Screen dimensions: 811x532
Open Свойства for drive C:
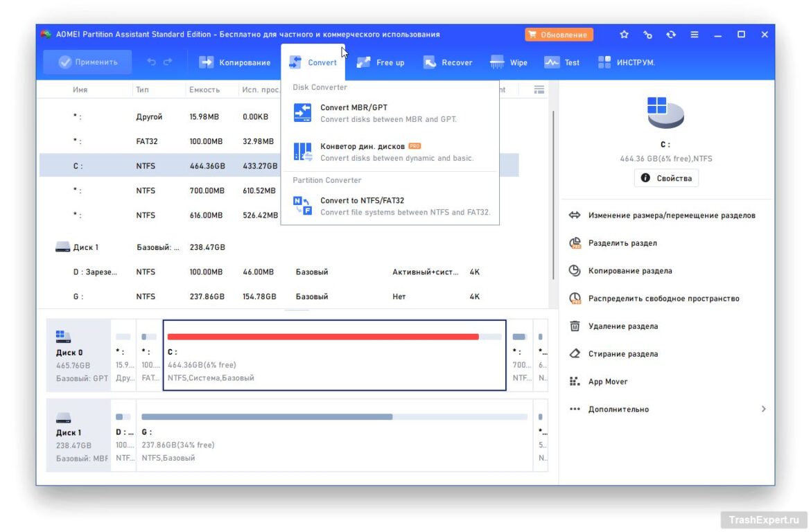pyautogui.click(x=665, y=177)
